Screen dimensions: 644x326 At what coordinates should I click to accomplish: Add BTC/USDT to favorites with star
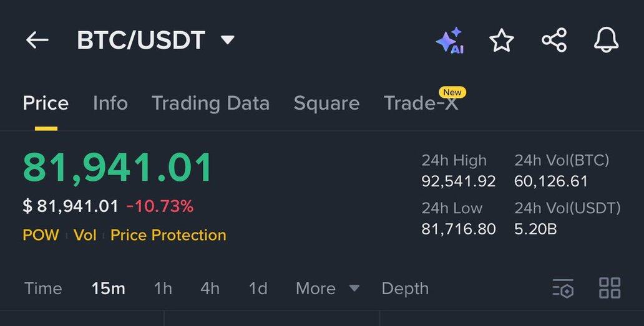coord(502,41)
